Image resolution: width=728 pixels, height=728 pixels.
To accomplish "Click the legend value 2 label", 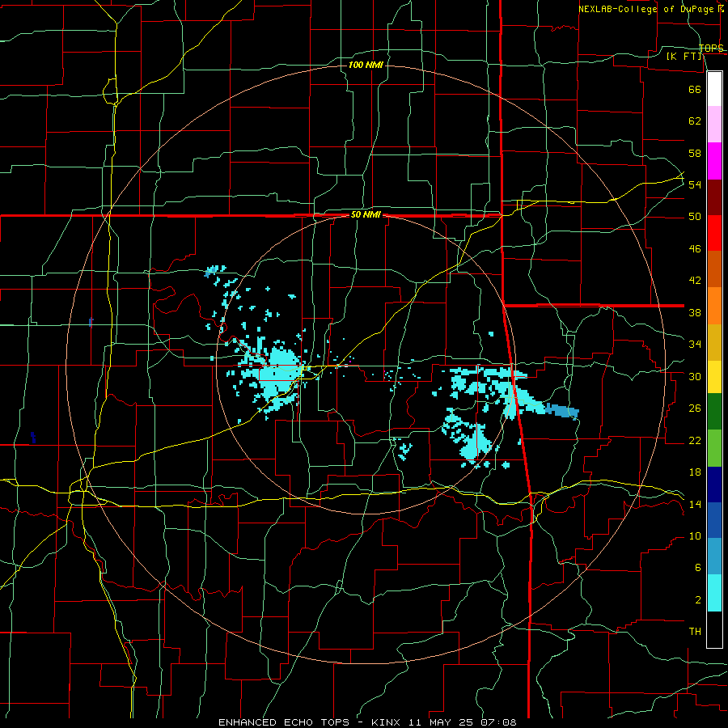I will pos(698,600).
